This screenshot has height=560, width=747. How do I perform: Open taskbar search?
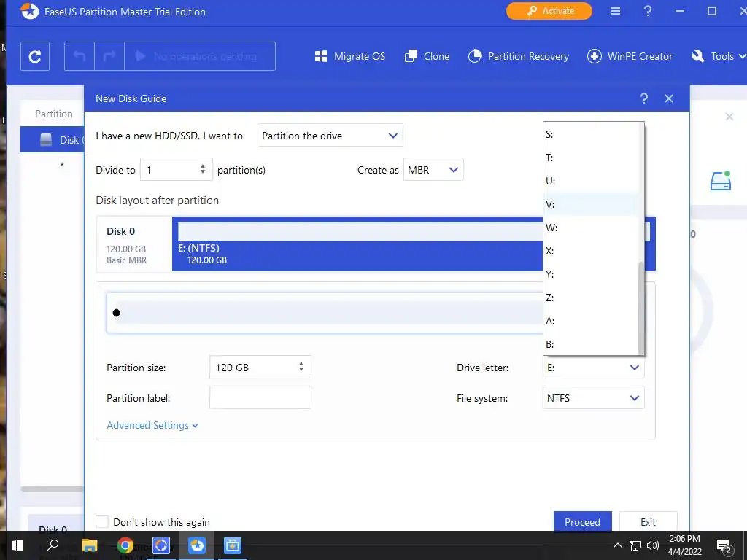[53, 545]
